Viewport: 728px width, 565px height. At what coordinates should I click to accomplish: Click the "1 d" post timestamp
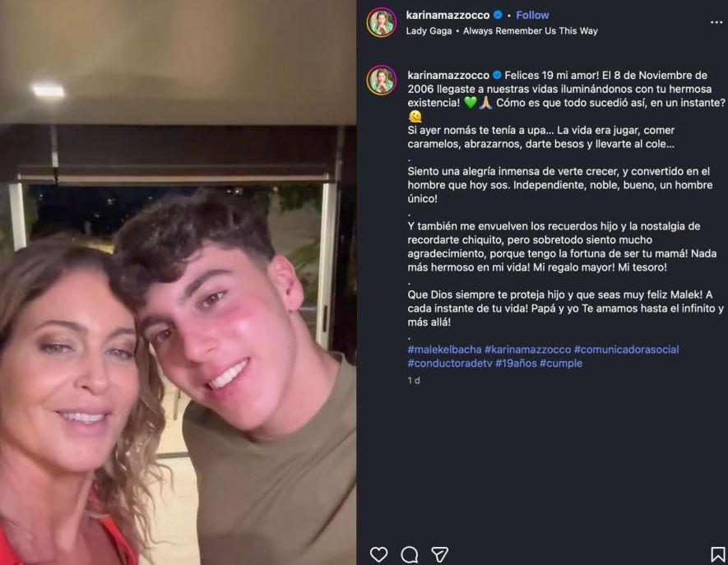(414, 380)
